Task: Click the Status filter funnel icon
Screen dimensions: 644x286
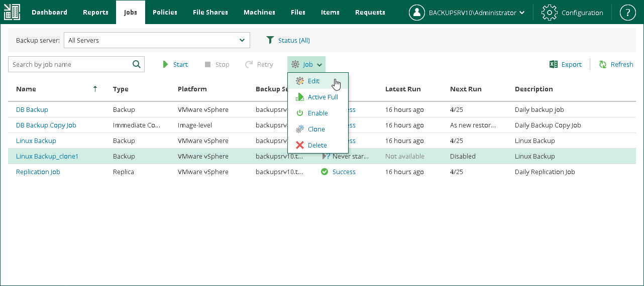Action: point(270,40)
